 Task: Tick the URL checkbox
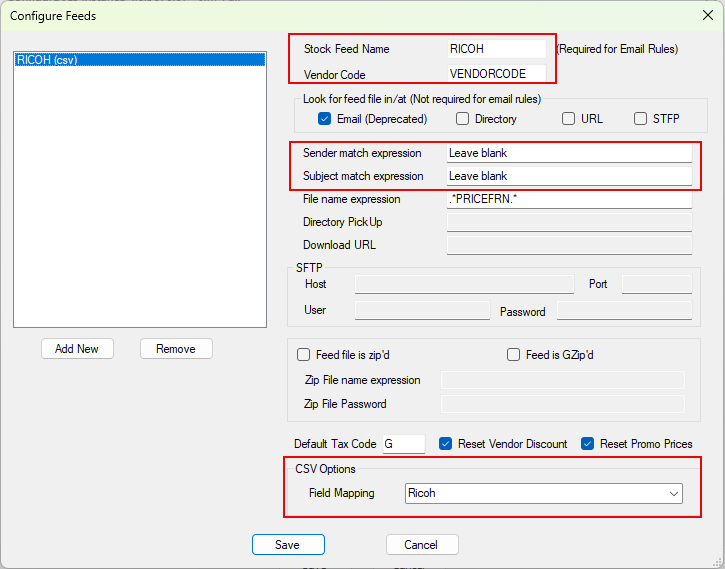[x=569, y=119]
